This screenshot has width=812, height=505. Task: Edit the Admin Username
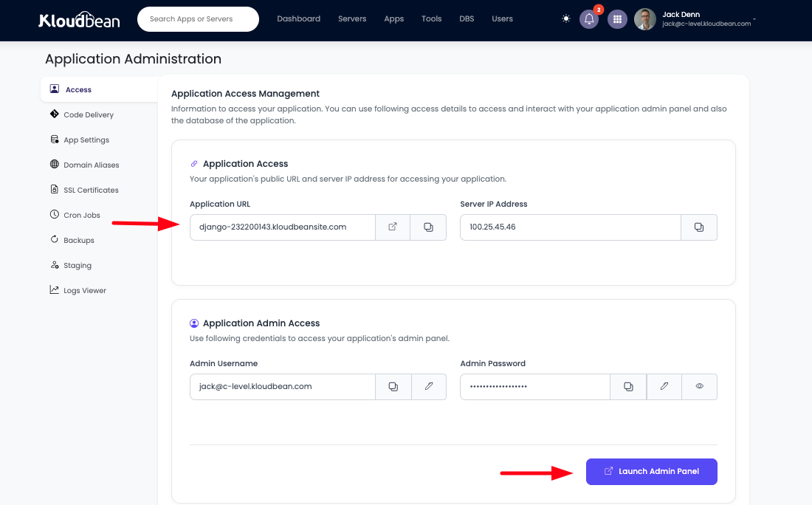428,386
